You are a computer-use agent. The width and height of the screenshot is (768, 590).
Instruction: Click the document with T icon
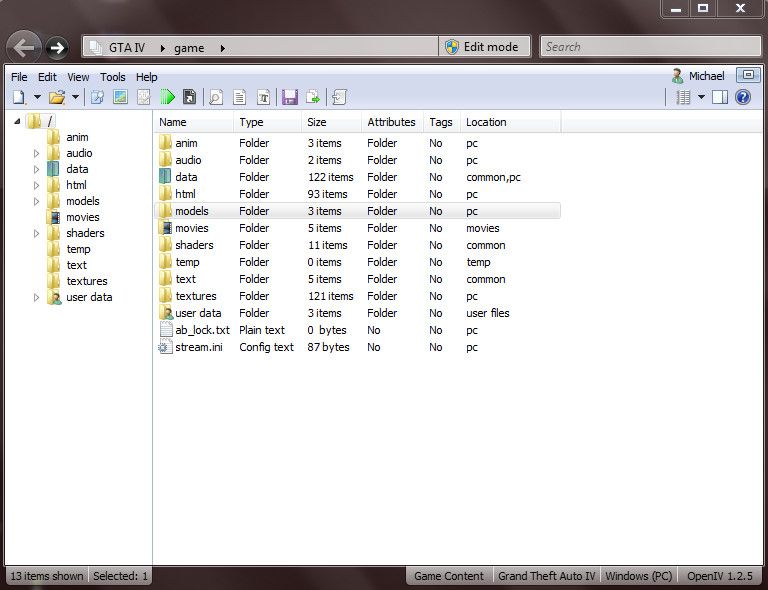click(263, 97)
